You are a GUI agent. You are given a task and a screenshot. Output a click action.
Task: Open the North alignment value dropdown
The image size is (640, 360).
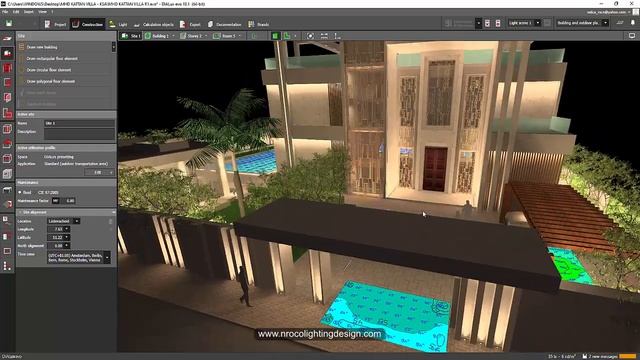[x=67, y=246]
